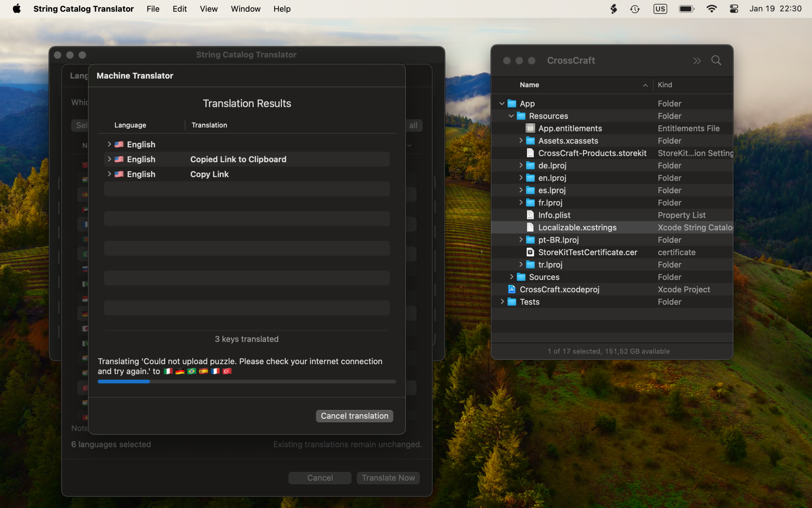This screenshot has width=812, height=508.
Task: Open the Window menu
Action: tap(246, 9)
